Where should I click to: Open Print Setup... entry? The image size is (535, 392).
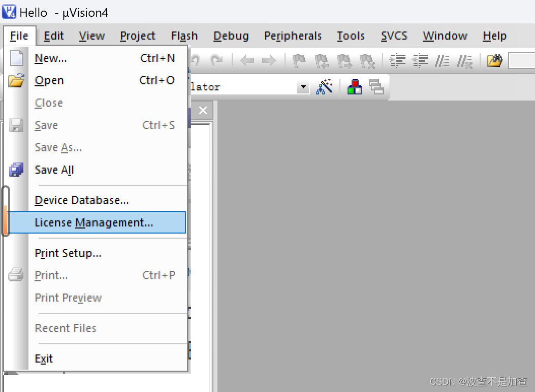[97, 253]
